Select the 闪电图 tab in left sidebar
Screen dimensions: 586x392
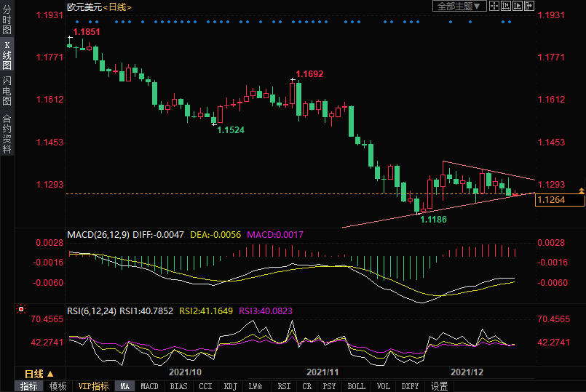7,89
